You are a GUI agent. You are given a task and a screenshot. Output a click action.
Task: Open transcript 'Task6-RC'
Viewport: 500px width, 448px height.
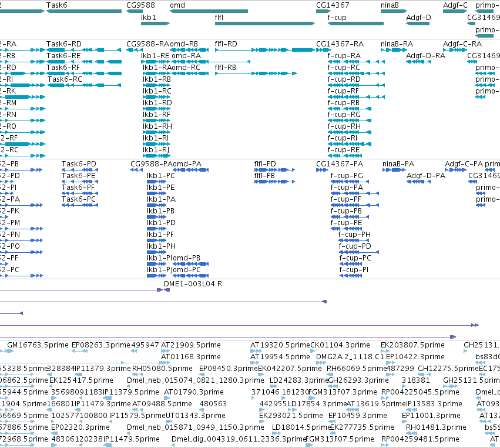point(65,79)
